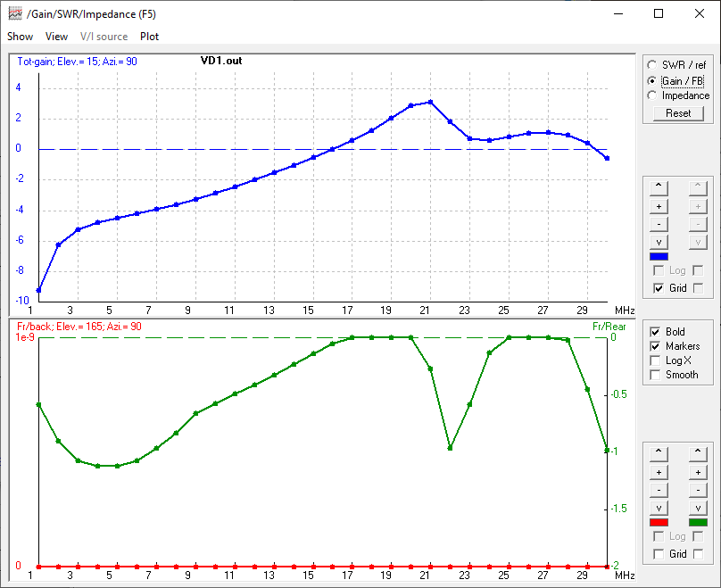Click the blue color swatch
This screenshot has width=721, height=588.
659,257
